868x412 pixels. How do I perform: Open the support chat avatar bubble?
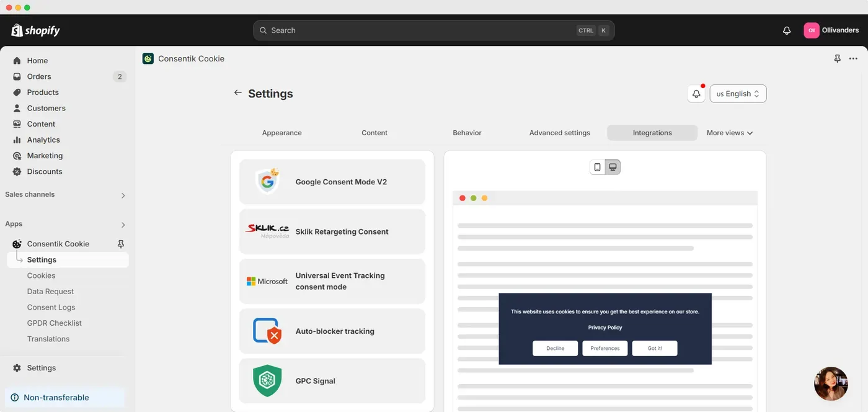831,383
